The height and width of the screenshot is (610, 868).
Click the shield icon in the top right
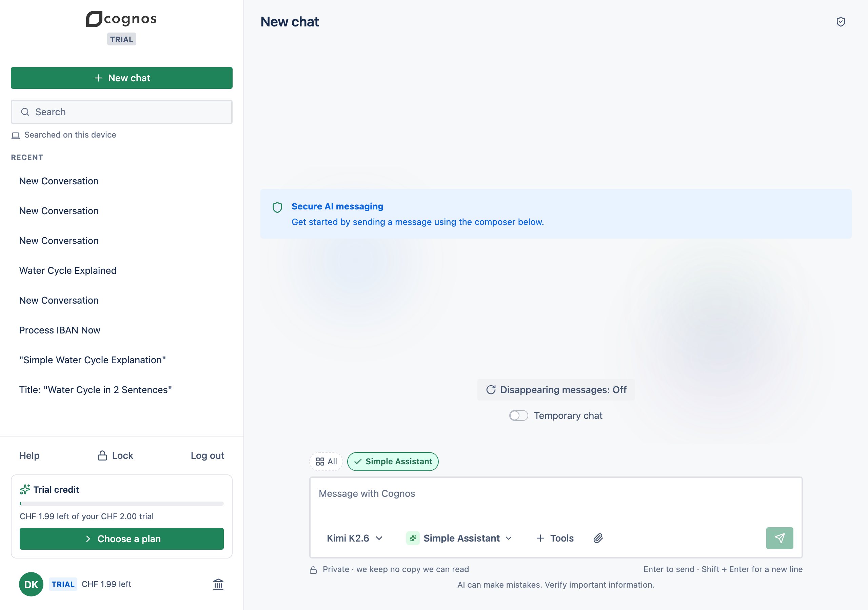(x=841, y=22)
